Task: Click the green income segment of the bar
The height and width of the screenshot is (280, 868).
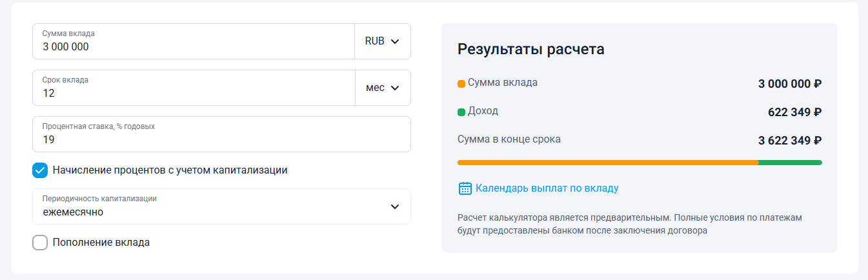Action: click(789, 163)
